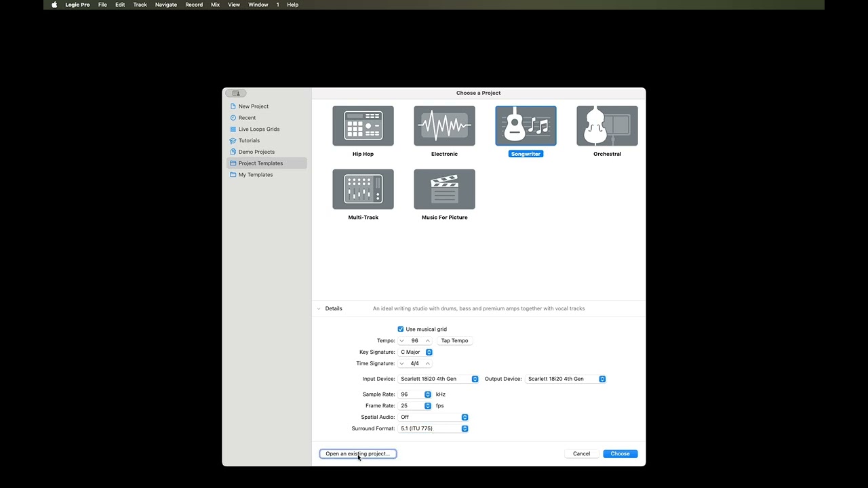Increase tempo with the up stepper

pyautogui.click(x=427, y=340)
